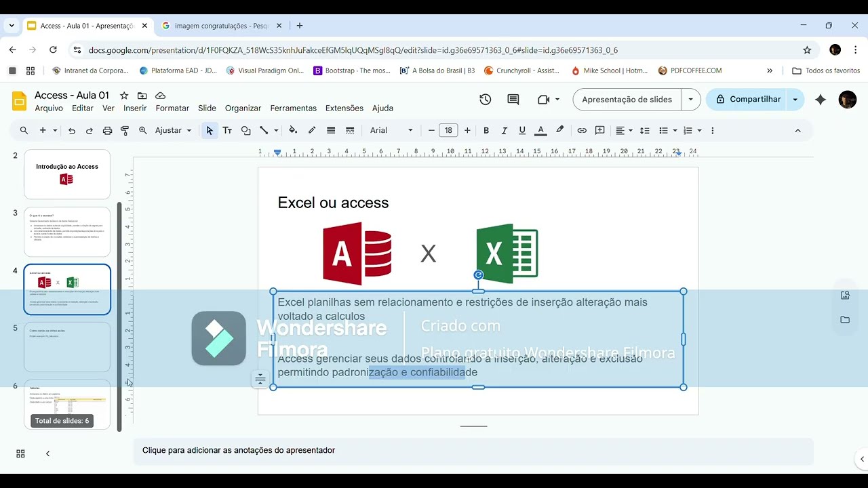The height and width of the screenshot is (488, 868).
Task: Add a comment from the toolbar
Action: pyautogui.click(x=600, y=130)
